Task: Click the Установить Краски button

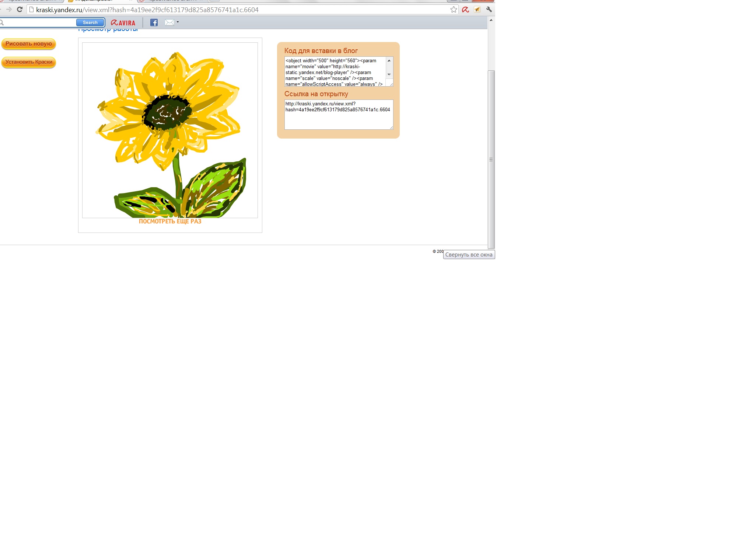Action: pos(28,62)
